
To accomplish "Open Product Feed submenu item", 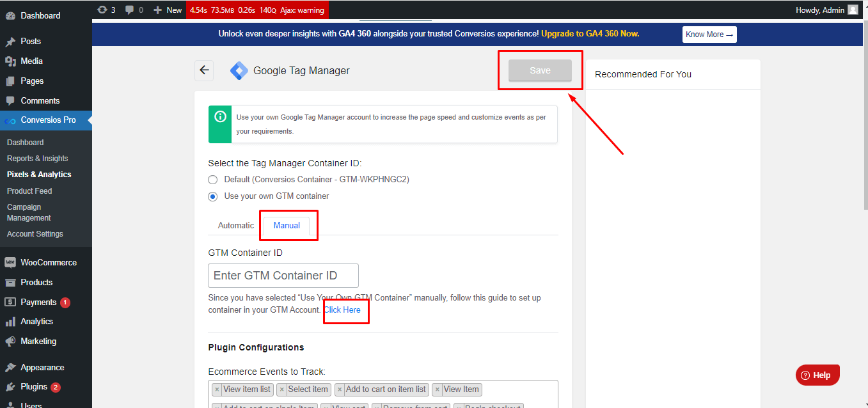I will click(x=29, y=191).
